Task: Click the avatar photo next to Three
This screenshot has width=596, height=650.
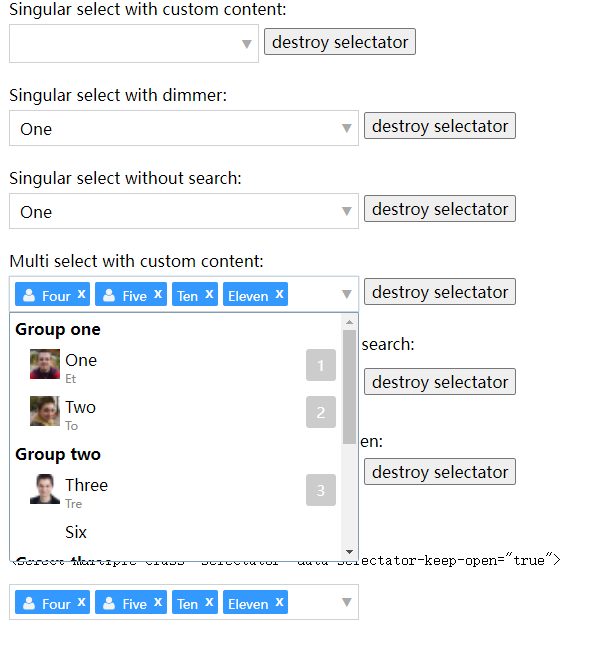Action: pyautogui.click(x=45, y=489)
